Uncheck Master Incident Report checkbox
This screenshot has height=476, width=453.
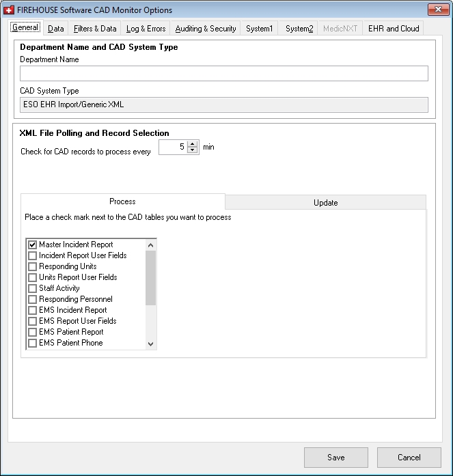(33, 244)
